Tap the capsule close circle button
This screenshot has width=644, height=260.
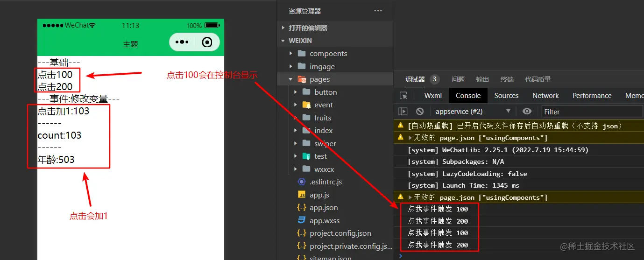[x=207, y=42]
